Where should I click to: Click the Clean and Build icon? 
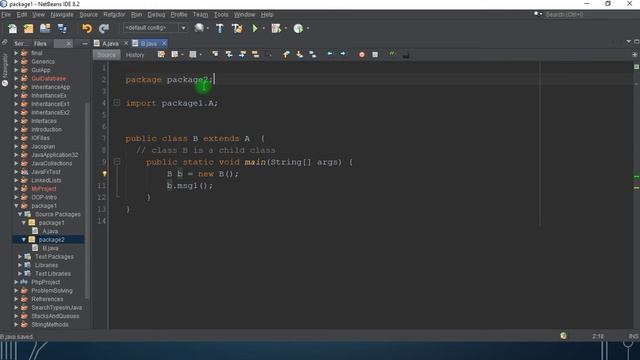(237, 28)
